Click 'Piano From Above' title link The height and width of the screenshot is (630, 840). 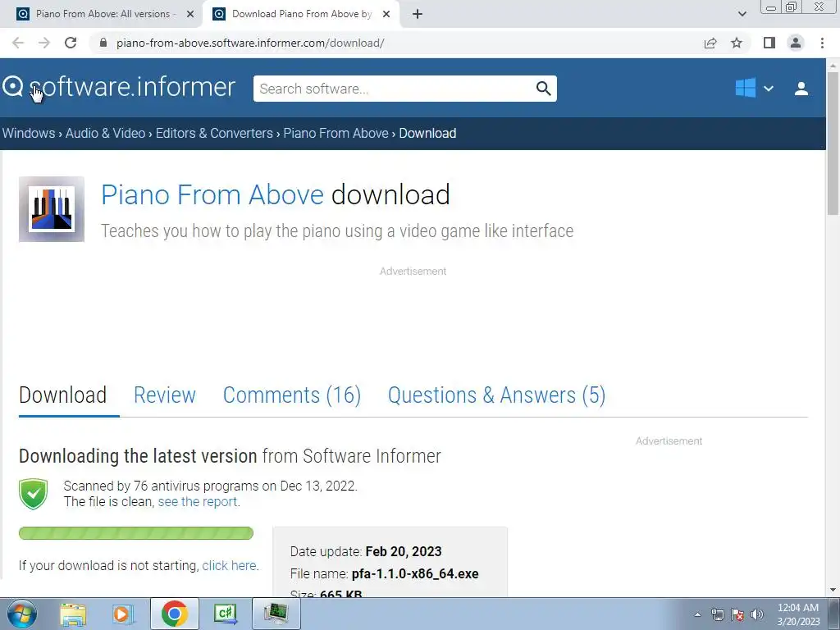[212, 194]
